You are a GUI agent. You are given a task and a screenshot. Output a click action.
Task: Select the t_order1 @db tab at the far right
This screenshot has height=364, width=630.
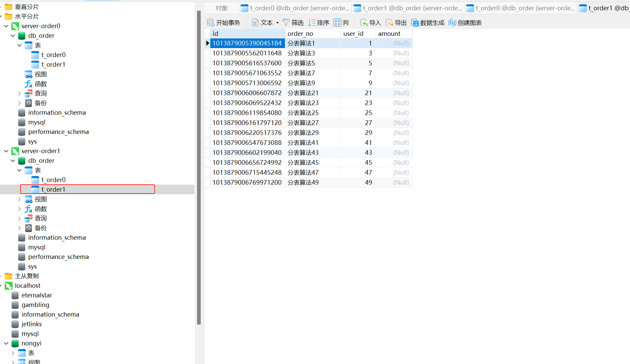[x=604, y=8]
